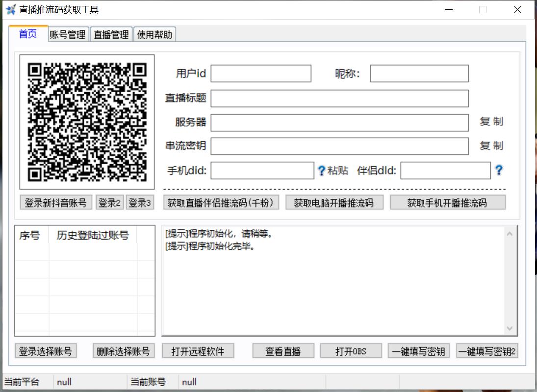The width and height of the screenshot is (537, 392).
Task: Minimize the 直播推流码获取工具 window
Action: 449,10
